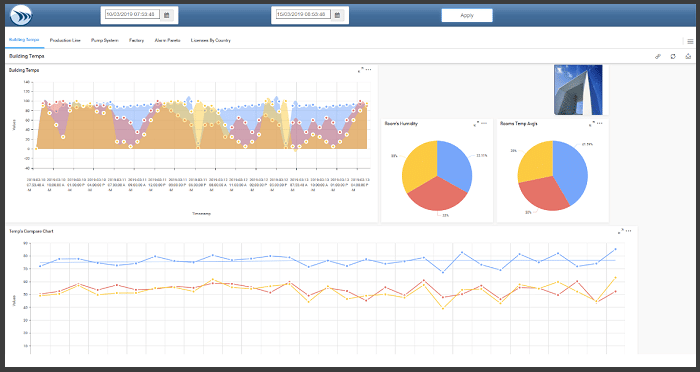Click last blue data point in compare chart
700x372 pixels.
tap(616, 249)
